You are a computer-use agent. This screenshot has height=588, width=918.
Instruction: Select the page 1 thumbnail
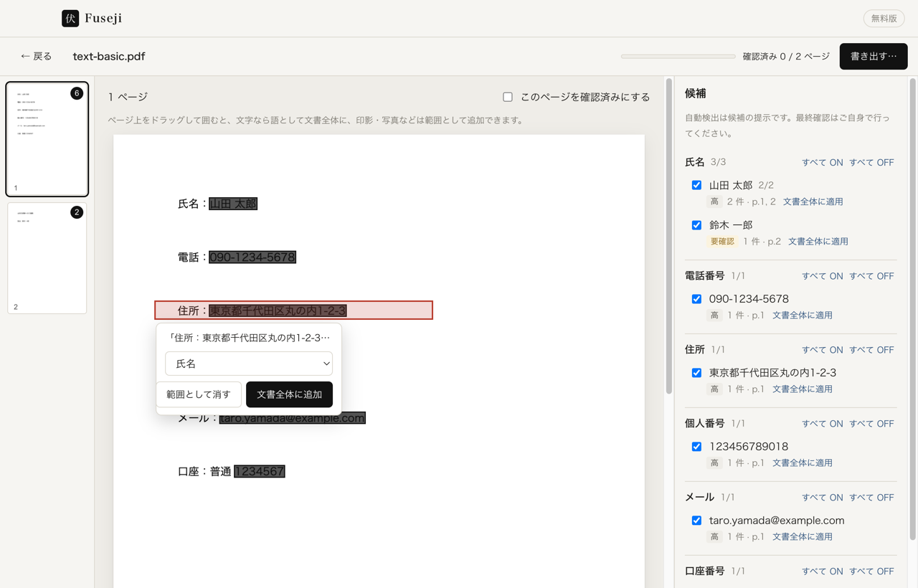point(47,139)
